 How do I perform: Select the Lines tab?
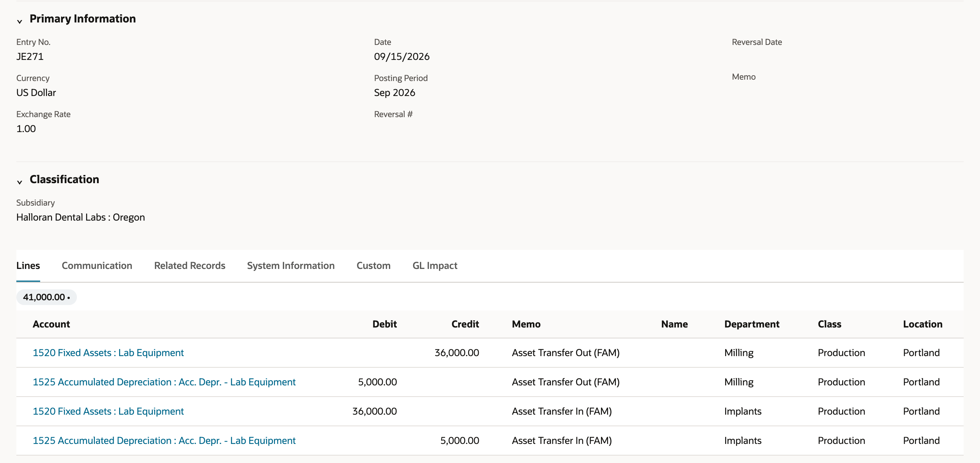click(x=28, y=266)
